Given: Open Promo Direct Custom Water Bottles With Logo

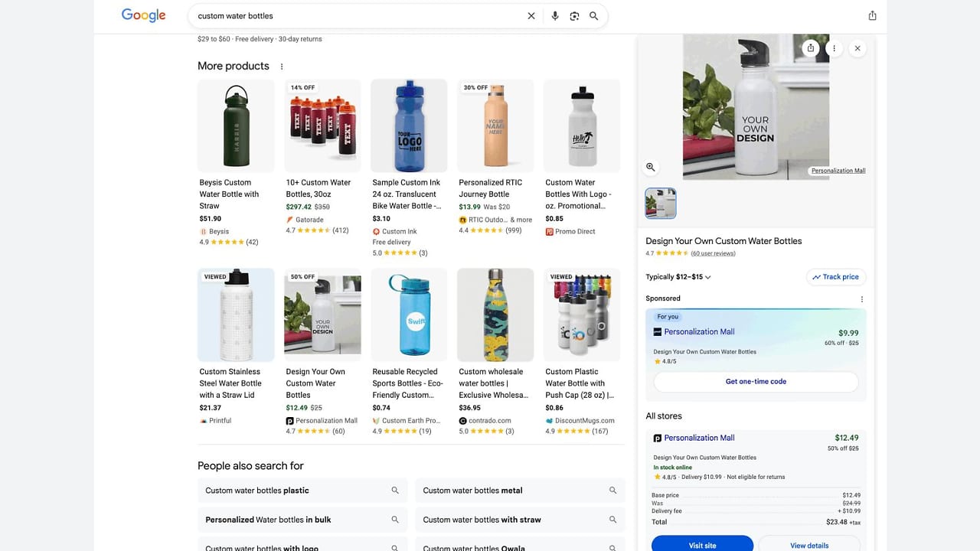Looking at the screenshot, I should (582, 158).
